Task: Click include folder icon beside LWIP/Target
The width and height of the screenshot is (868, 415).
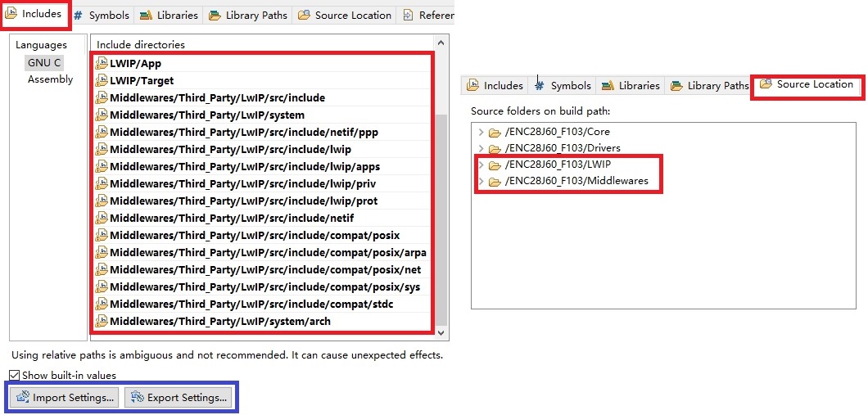Action: [102, 81]
